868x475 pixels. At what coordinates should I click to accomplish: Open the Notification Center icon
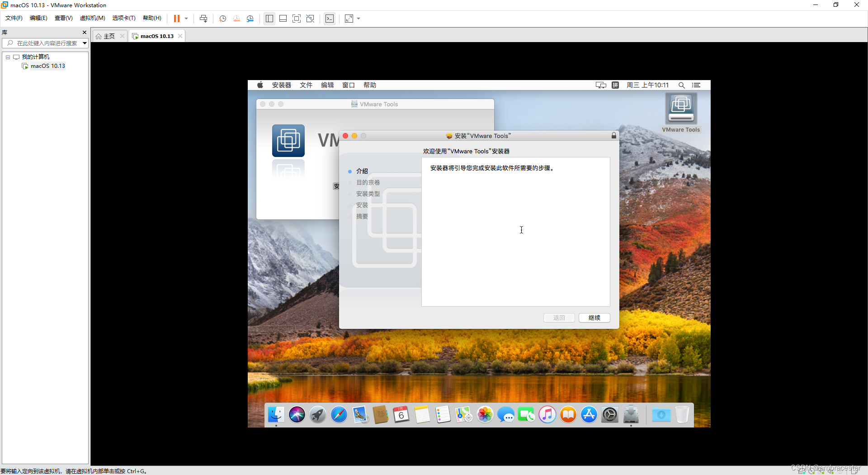(x=696, y=85)
